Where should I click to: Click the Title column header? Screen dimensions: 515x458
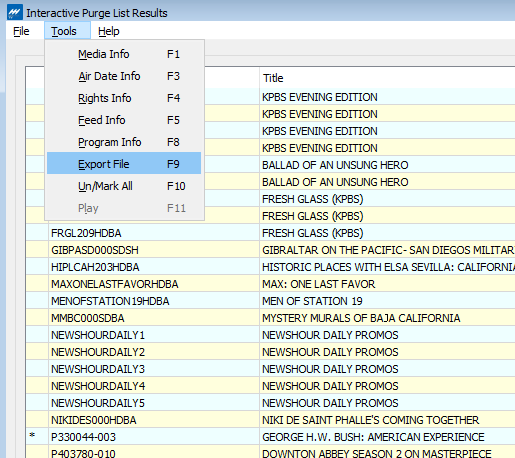tap(387, 78)
